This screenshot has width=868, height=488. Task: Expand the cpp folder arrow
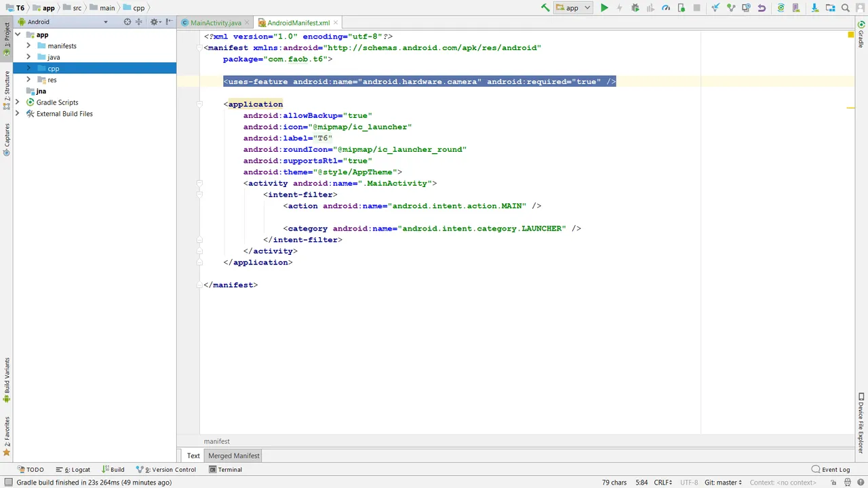[28, 68]
